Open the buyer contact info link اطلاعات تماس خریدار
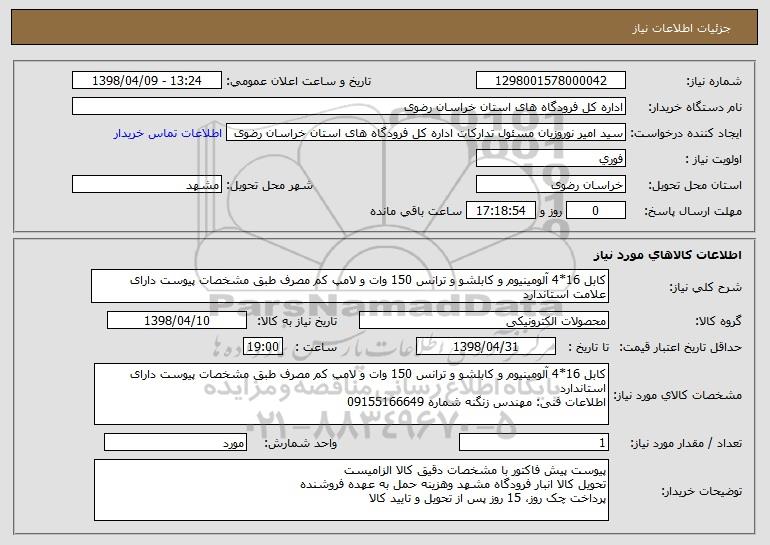The image size is (770, 545). pyautogui.click(x=168, y=133)
